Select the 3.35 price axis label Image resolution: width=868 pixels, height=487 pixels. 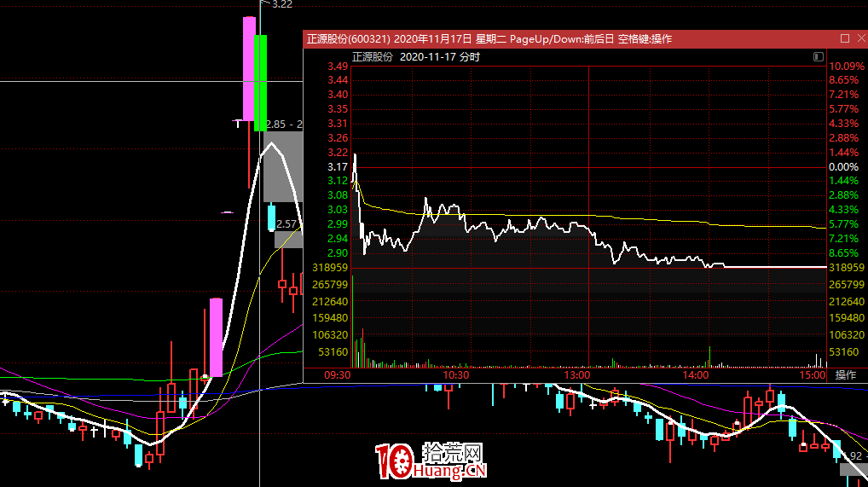338,109
